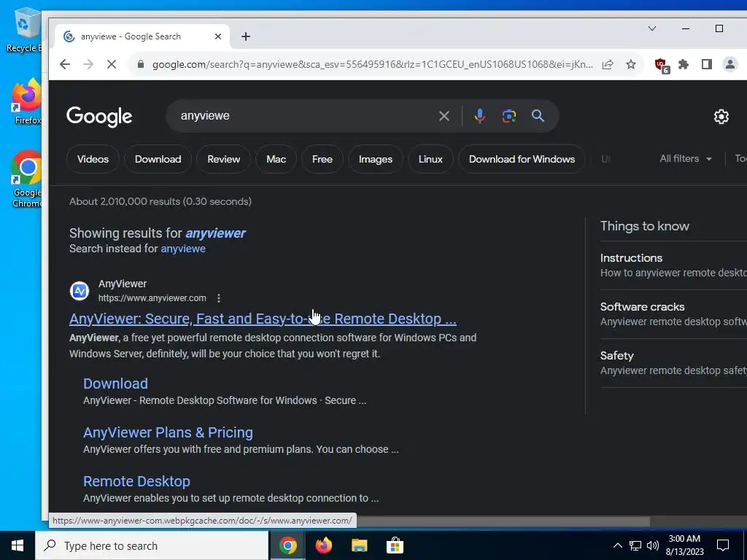Open Google quick settings gear

tap(721, 117)
